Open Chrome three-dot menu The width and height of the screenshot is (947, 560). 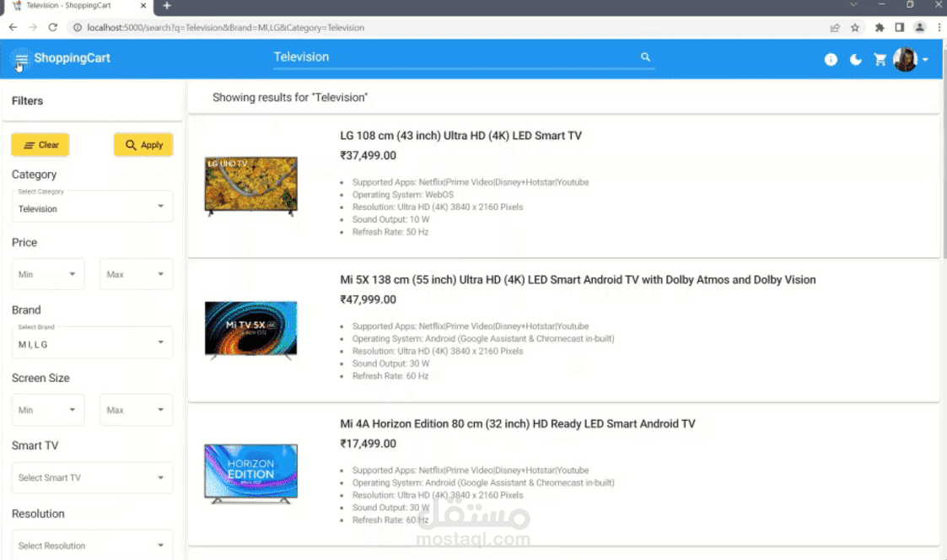point(939,27)
